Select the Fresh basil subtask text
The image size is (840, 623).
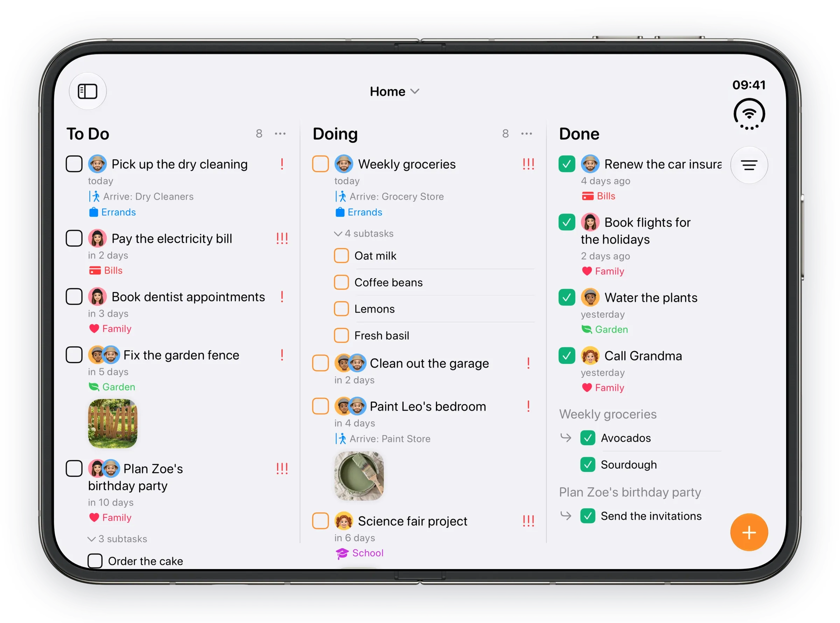coord(381,336)
